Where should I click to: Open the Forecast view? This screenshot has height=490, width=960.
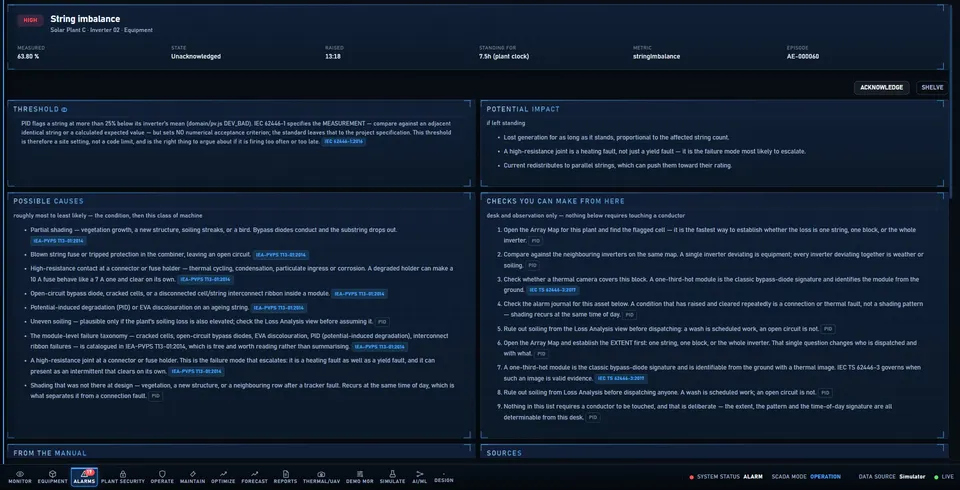[255, 477]
